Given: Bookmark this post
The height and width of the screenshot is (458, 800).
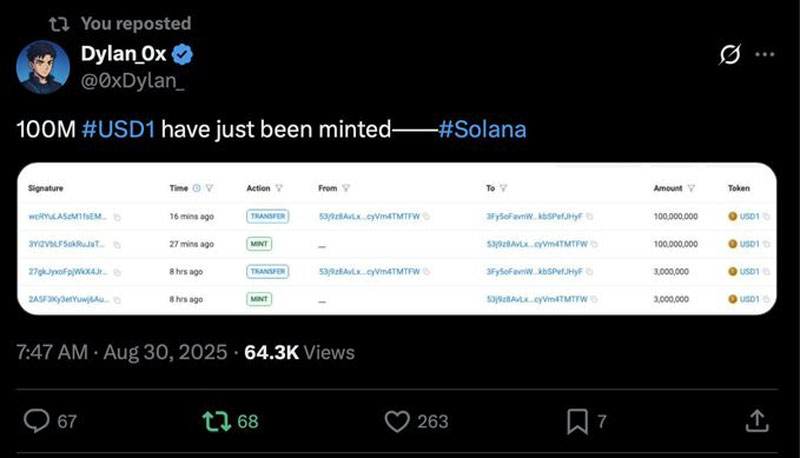Looking at the screenshot, I should [577, 422].
